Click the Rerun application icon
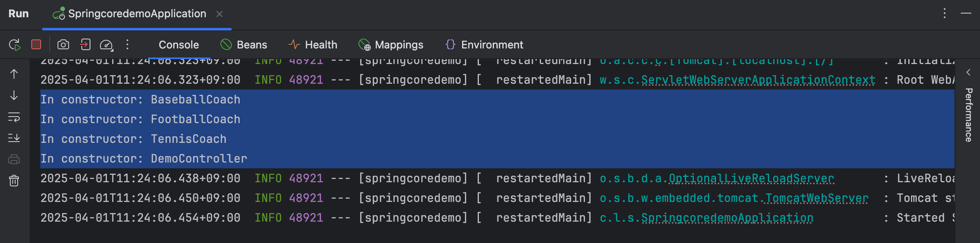The width and height of the screenshot is (980, 243). 15,45
